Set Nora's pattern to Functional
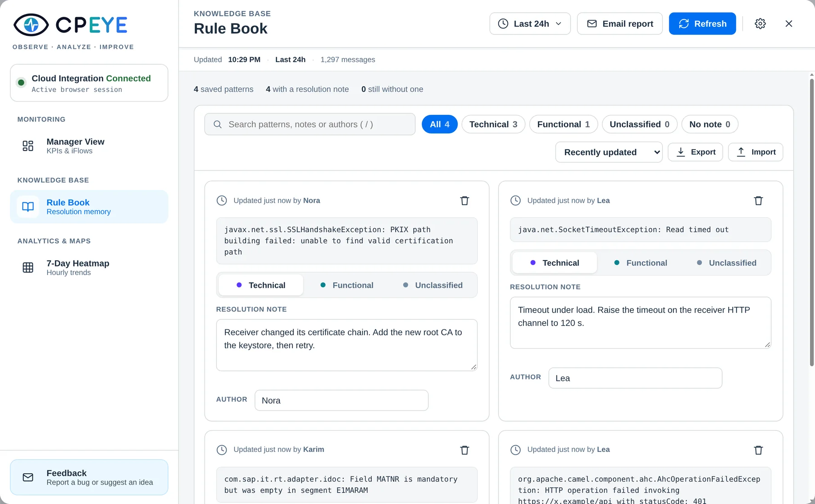815x504 pixels. [347, 285]
